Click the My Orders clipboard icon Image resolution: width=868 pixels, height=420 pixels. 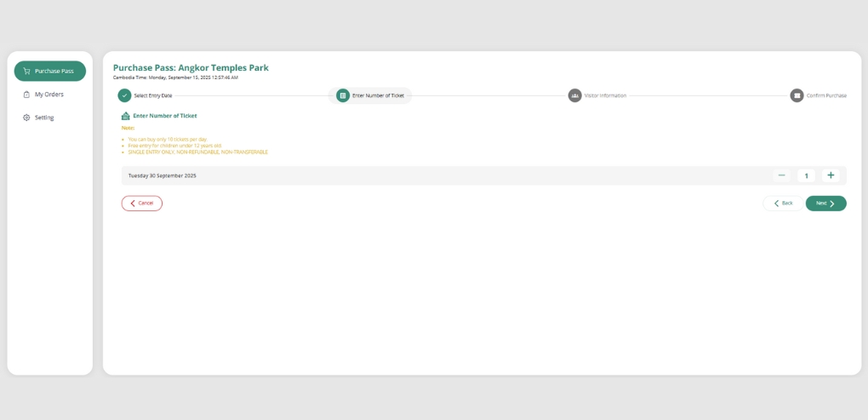pyautogui.click(x=26, y=95)
